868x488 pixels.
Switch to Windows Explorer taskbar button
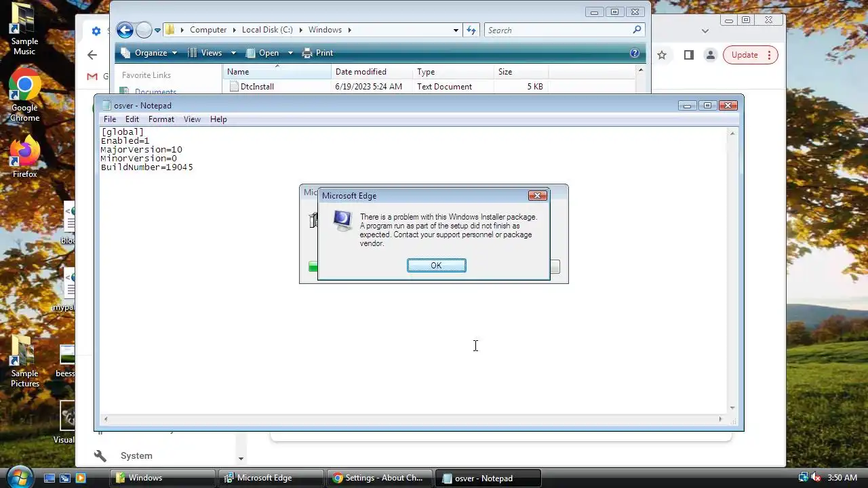tap(163, 478)
